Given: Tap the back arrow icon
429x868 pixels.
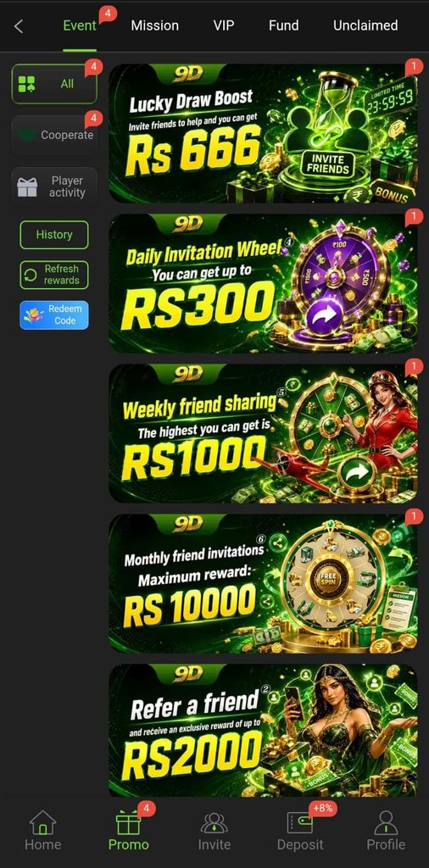Looking at the screenshot, I should 19,26.
